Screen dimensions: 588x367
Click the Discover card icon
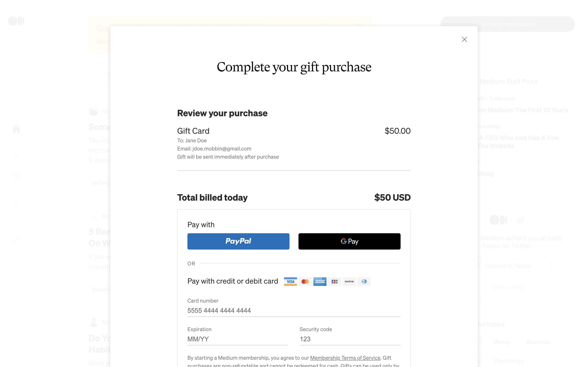pyautogui.click(x=349, y=282)
